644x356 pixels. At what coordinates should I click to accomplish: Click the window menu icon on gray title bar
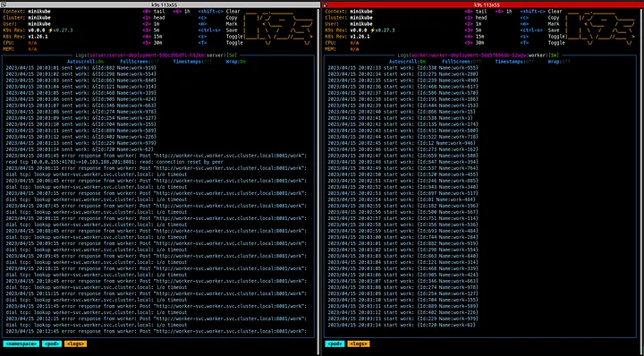click(x=3, y=4)
